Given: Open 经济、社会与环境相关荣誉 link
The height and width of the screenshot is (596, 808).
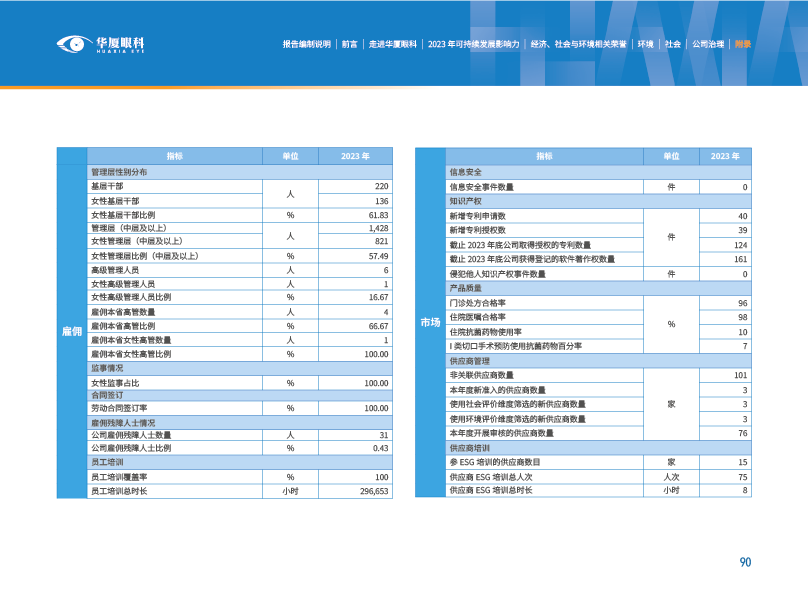Looking at the screenshot, I should (579, 44).
